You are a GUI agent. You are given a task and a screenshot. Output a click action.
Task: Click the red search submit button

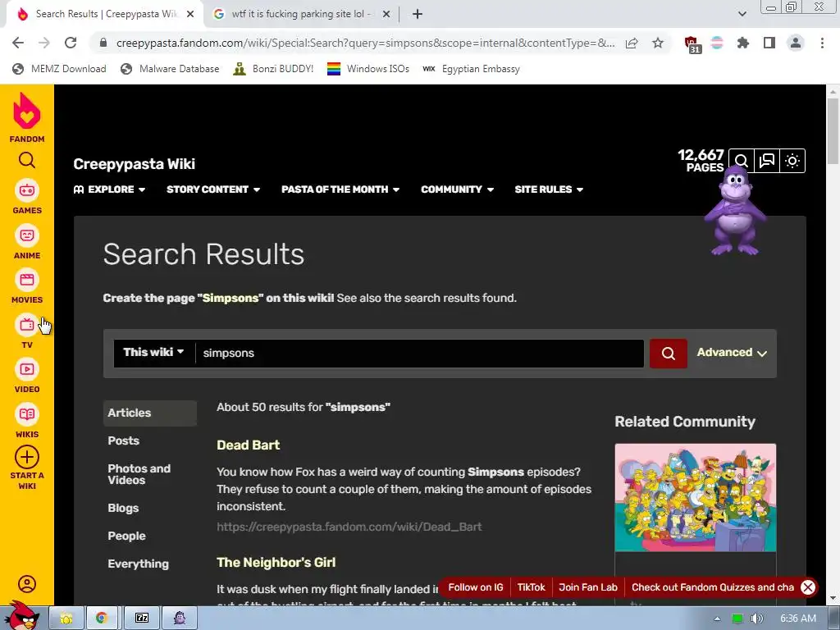(x=668, y=353)
